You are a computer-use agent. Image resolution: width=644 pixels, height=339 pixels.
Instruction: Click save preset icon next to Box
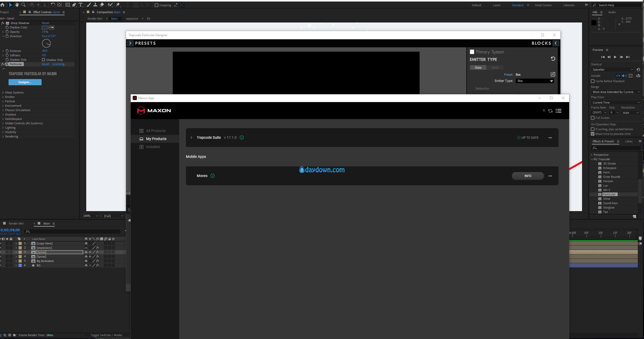[553, 74]
